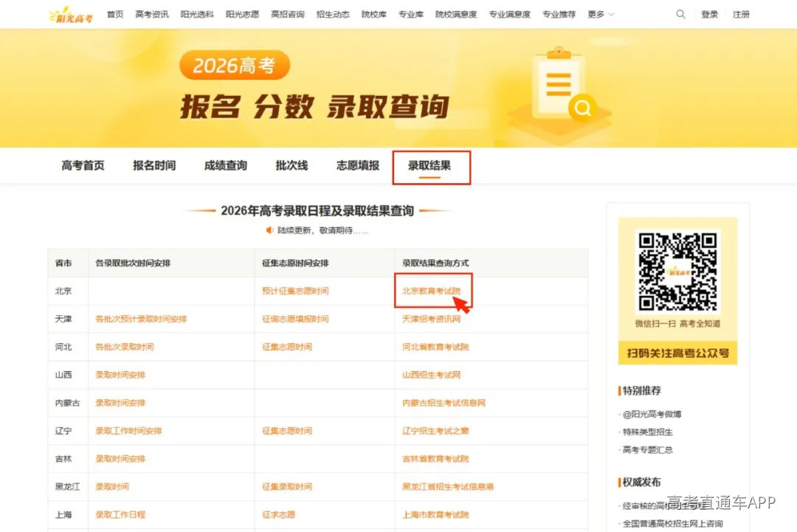This screenshot has height=532, width=797.
Task: Open 专业库 in top navigation
Action: [411, 14]
